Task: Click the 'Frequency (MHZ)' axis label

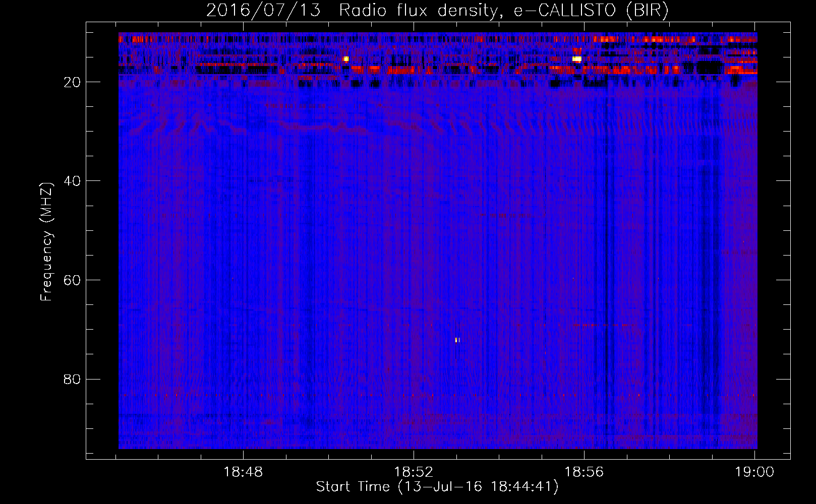Action: 46,242
